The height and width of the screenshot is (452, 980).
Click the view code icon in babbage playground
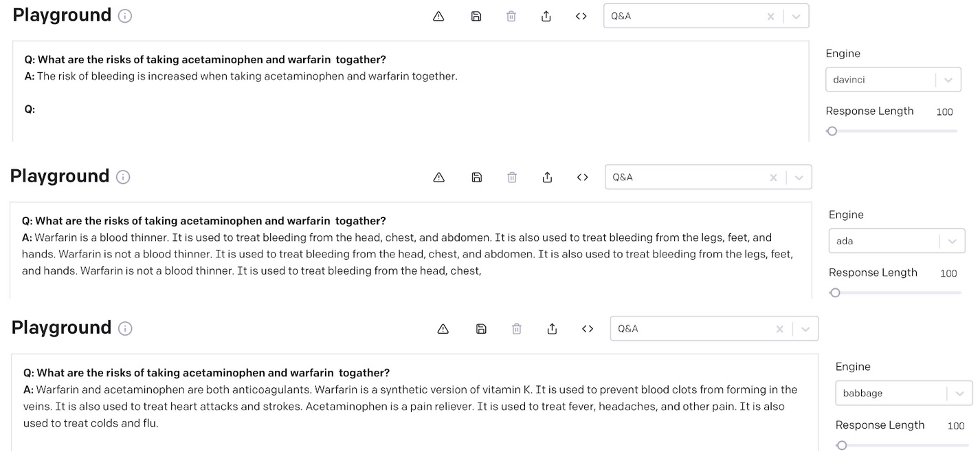(588, 329)
